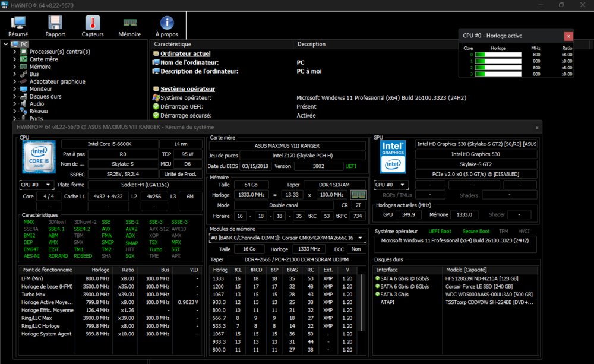Click the Intel Core i5 CPU logo
The image size is (594, 364).
pyautogui.click(x=39, y=156)
